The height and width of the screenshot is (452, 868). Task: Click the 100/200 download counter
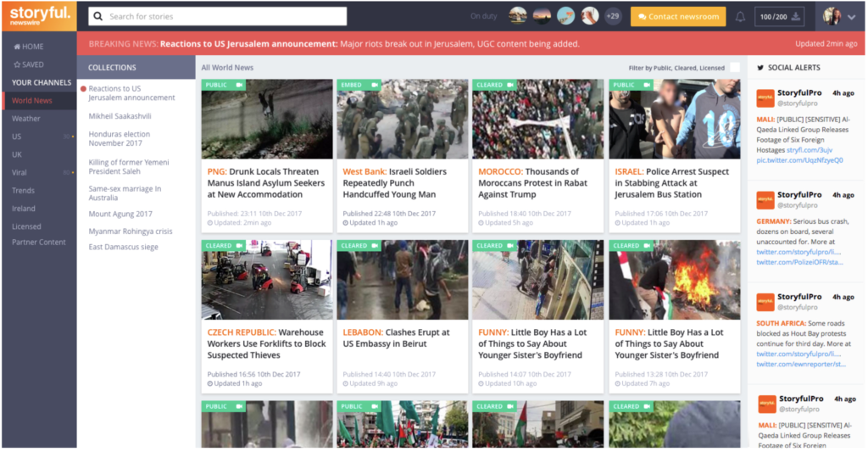pos(781,17)
